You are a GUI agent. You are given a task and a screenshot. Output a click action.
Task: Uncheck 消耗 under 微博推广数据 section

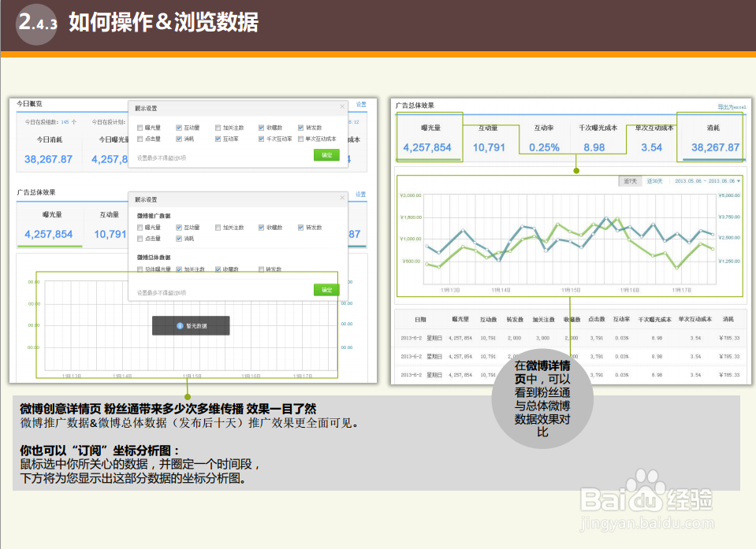(179, 239)
